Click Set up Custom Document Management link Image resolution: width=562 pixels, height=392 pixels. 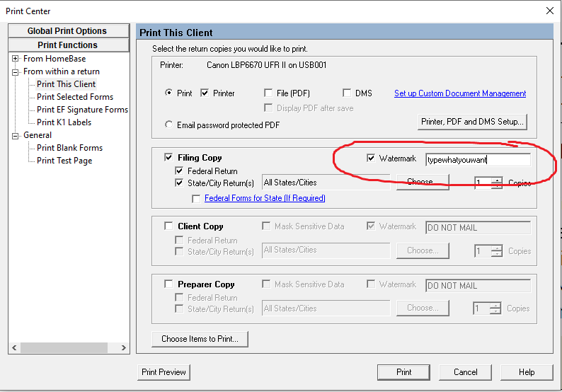[x=459, y=93]
